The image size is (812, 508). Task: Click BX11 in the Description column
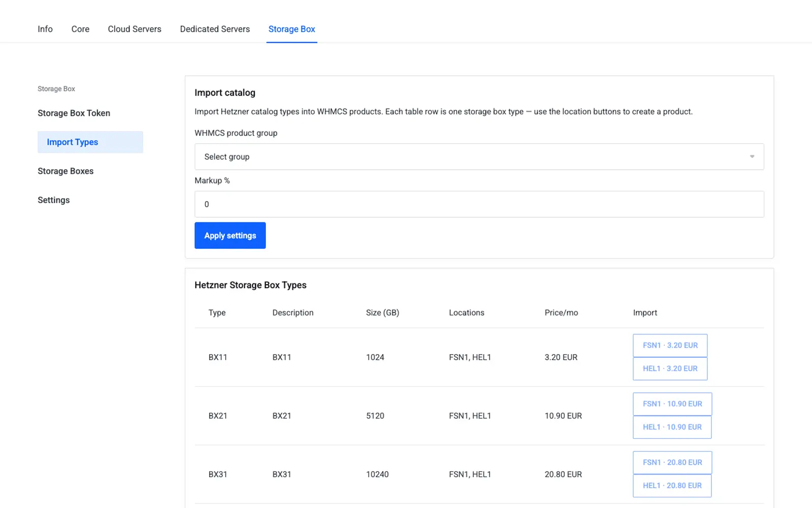click(282, 357)
